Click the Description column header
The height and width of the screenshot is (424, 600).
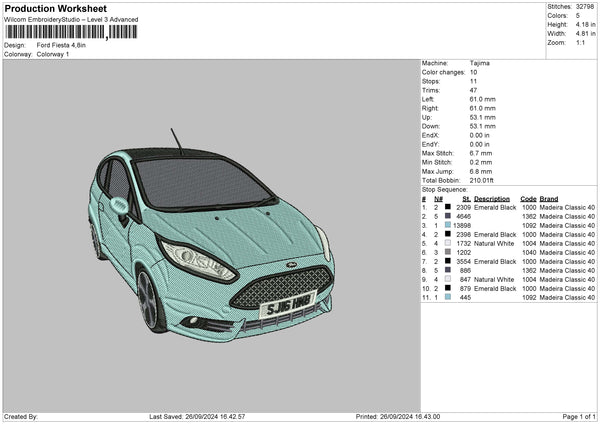click(492, 198)
